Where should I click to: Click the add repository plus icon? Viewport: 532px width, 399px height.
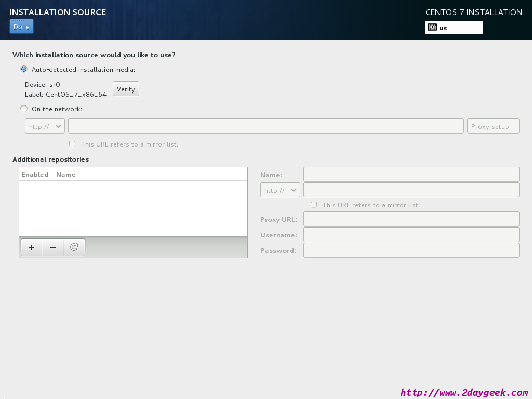coord(32,247)
